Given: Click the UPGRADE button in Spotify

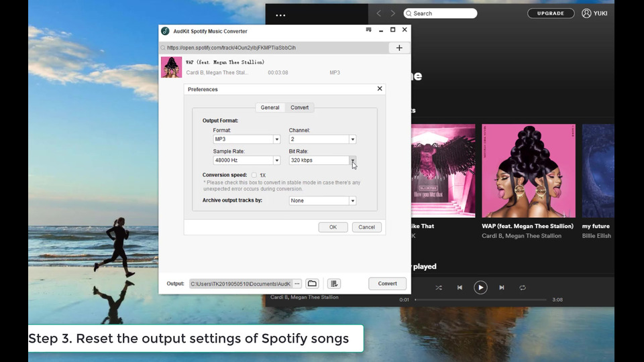Looking at the screenshot, I should tap(551, 13).
